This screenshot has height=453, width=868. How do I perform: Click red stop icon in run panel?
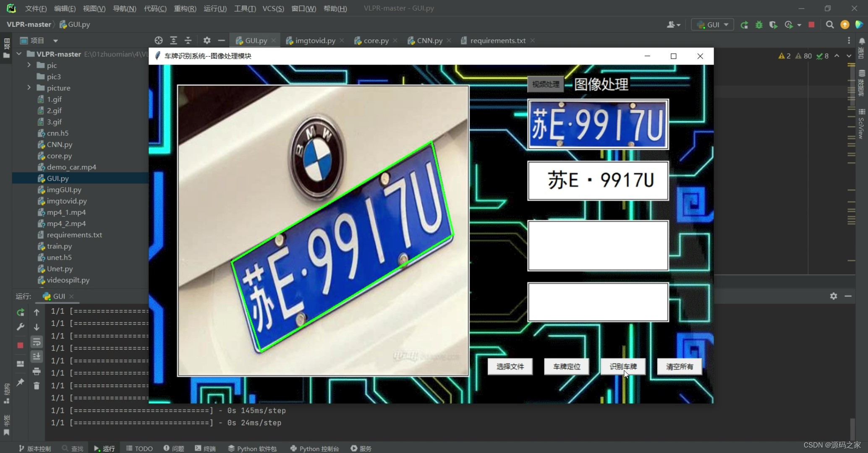point(20,345)
